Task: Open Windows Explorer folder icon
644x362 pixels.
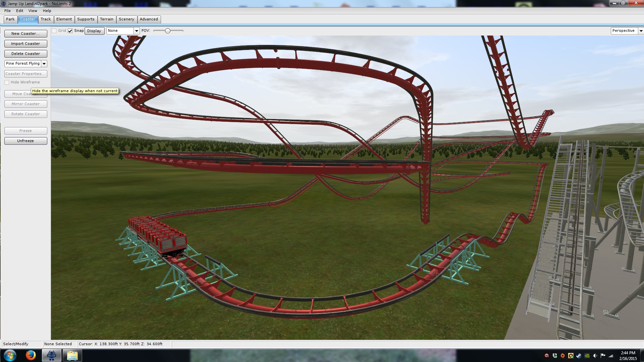Action: tap(72, 355)
